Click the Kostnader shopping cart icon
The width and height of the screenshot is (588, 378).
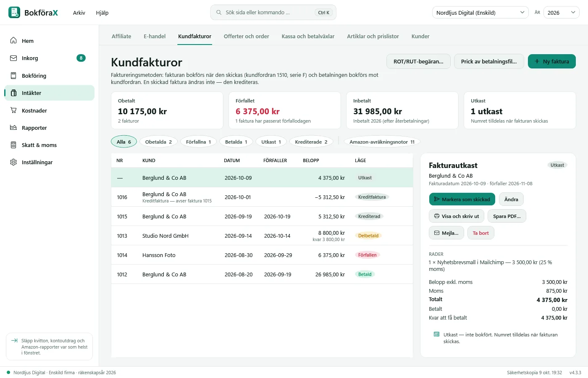click(13, 110)
